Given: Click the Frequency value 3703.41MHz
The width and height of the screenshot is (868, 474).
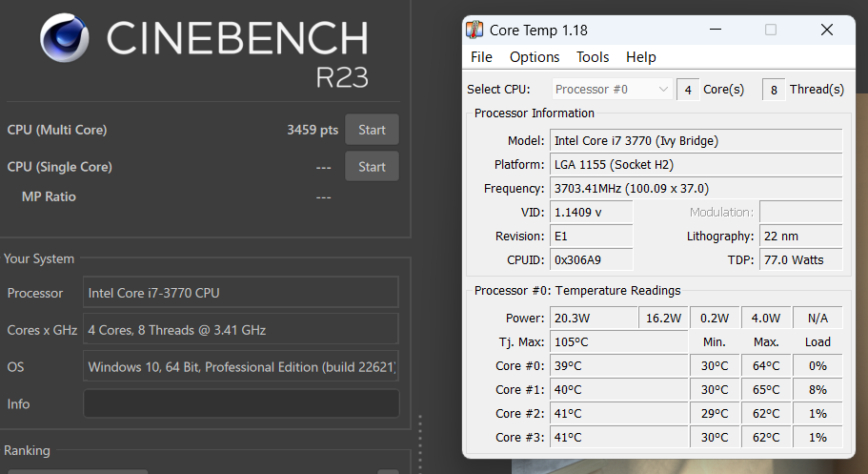Looking at the screenshot, I should click(696, 189).
